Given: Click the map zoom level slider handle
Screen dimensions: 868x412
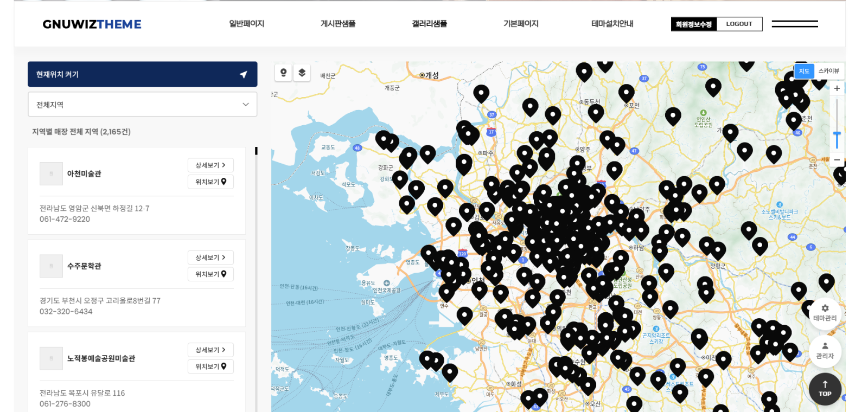Looking at the screenshot, I should point(837,140).
